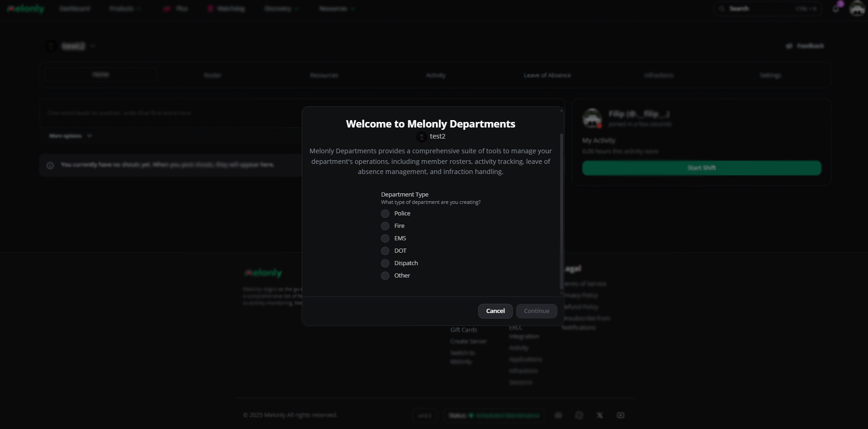The width and height of the screenshot is (868, 429).
Task: Expand the More options dropdown
Action: (x=70, y=136)
